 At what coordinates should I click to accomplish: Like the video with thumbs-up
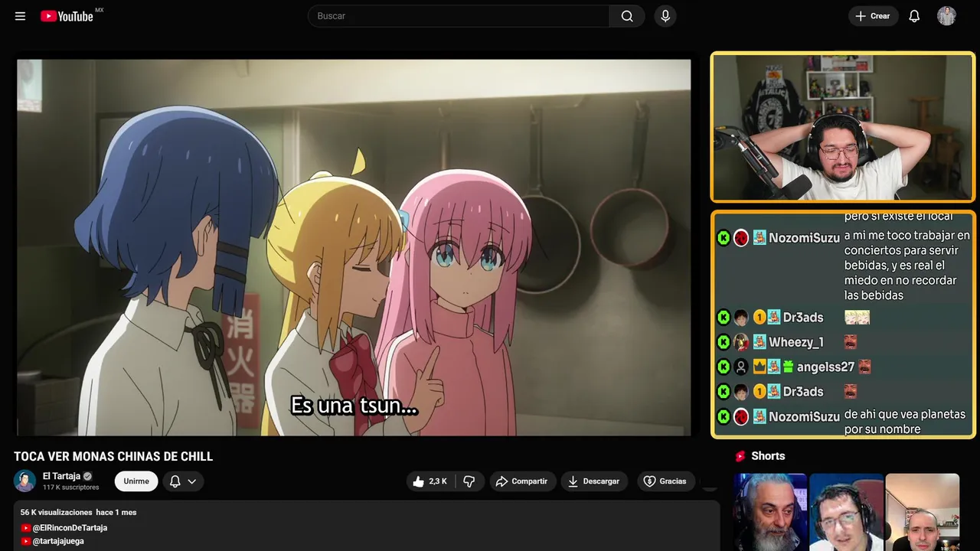[430, 481]
